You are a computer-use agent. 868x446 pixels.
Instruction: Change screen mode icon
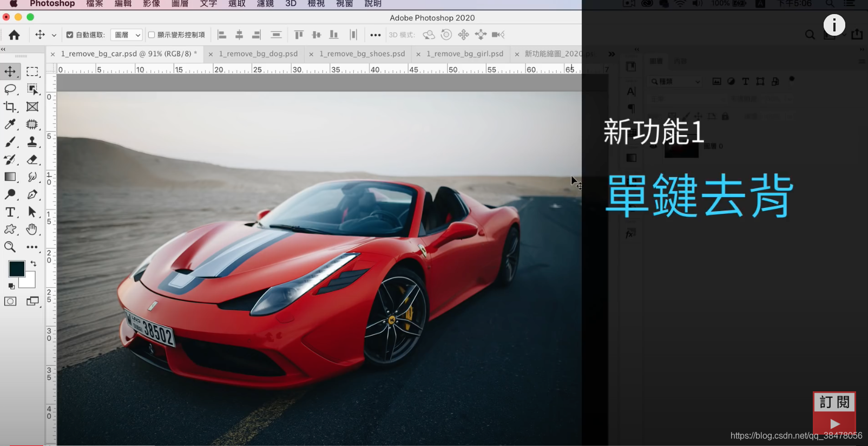[32, 301]
